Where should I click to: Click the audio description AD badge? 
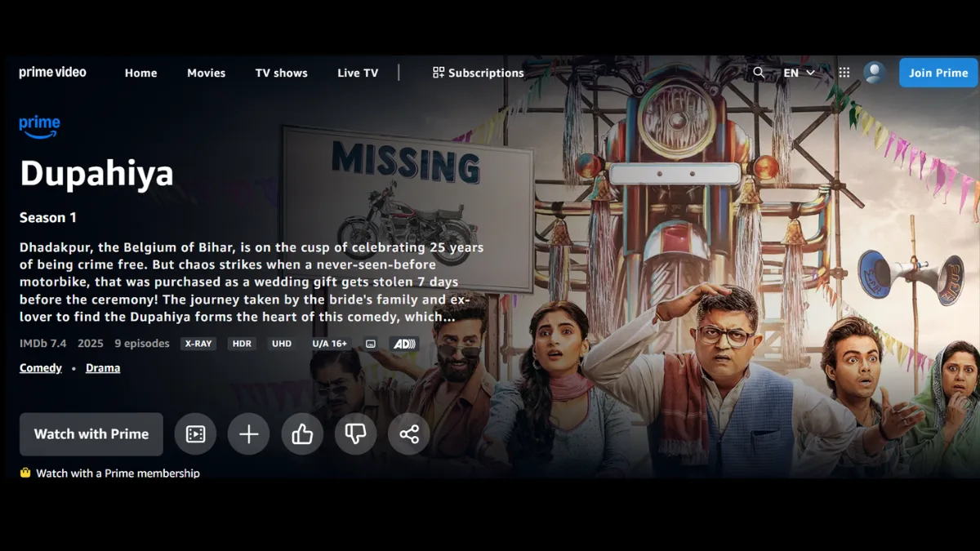pos(404,344)
